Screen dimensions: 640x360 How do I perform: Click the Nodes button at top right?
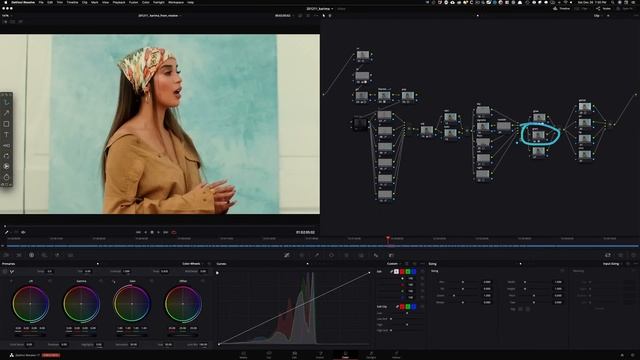pyautogui.click(x=603, y=9)
